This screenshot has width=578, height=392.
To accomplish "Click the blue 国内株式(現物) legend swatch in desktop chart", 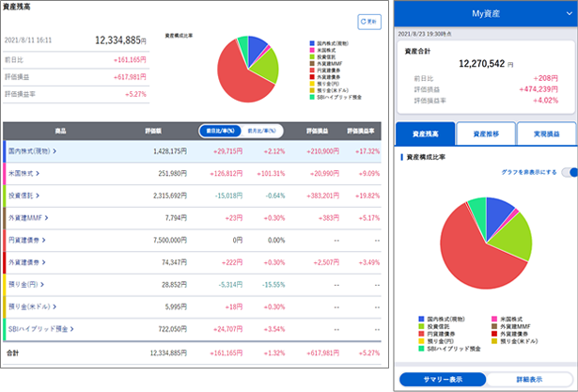I will tap(311, 44).
